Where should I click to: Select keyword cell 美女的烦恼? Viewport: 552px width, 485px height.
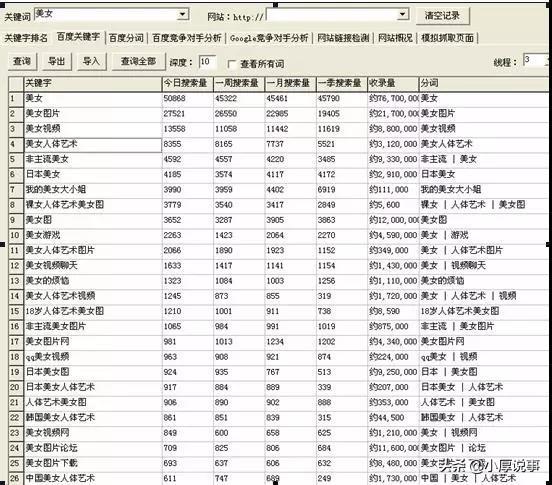pyautogui.click(x=93, y=281)
